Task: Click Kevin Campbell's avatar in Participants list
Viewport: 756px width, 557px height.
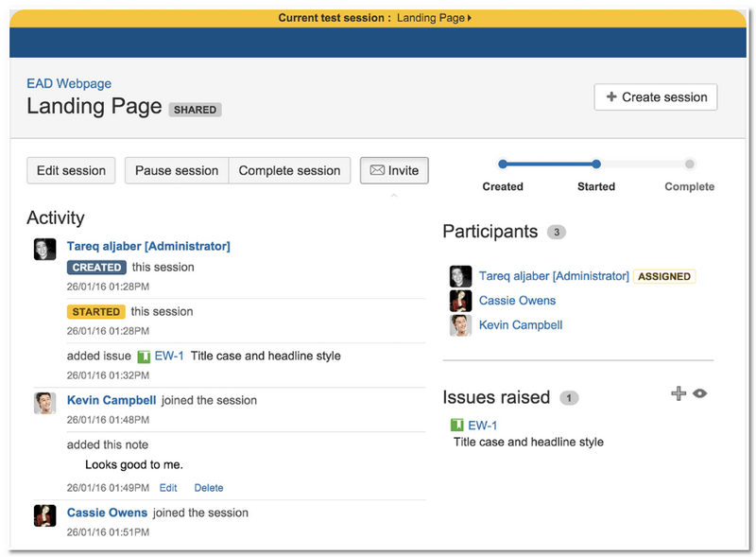Action: tap(460, 325)
